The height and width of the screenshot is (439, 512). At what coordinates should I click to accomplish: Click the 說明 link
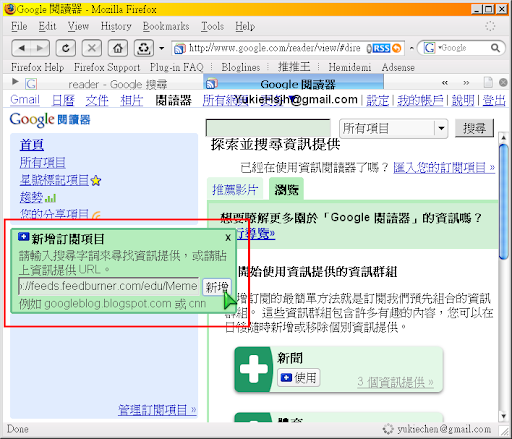pos(463,100)
